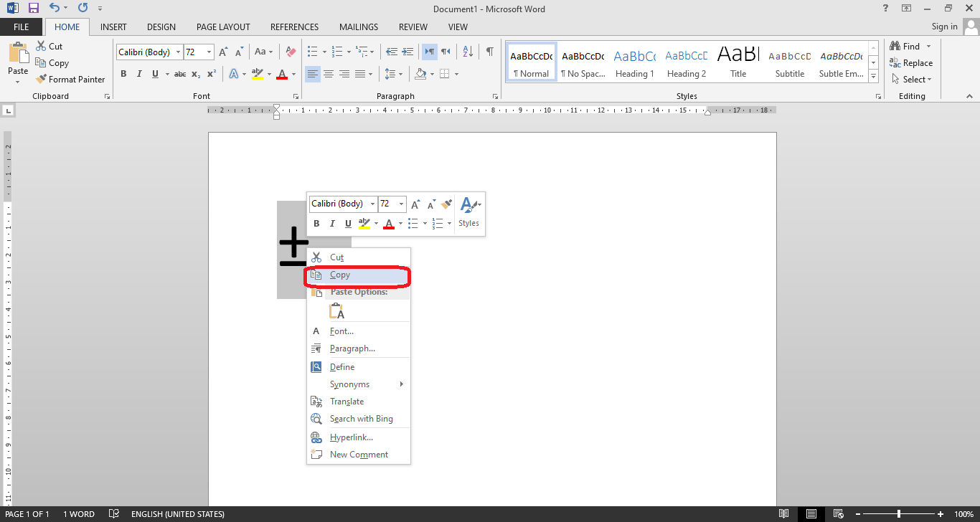The width and height of the screenshot is (980, 522).
Task: Click Sign in link at top right
Action: tap(944, 27)
